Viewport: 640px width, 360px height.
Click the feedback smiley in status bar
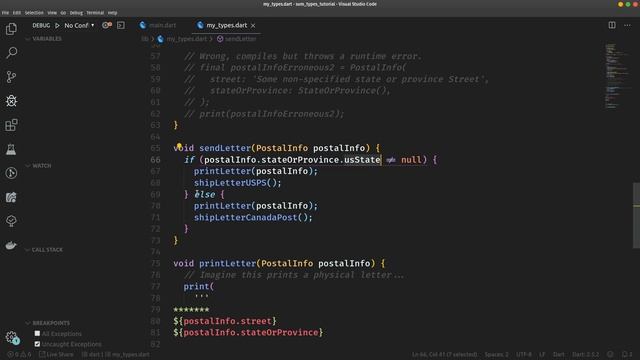[610, 354]
